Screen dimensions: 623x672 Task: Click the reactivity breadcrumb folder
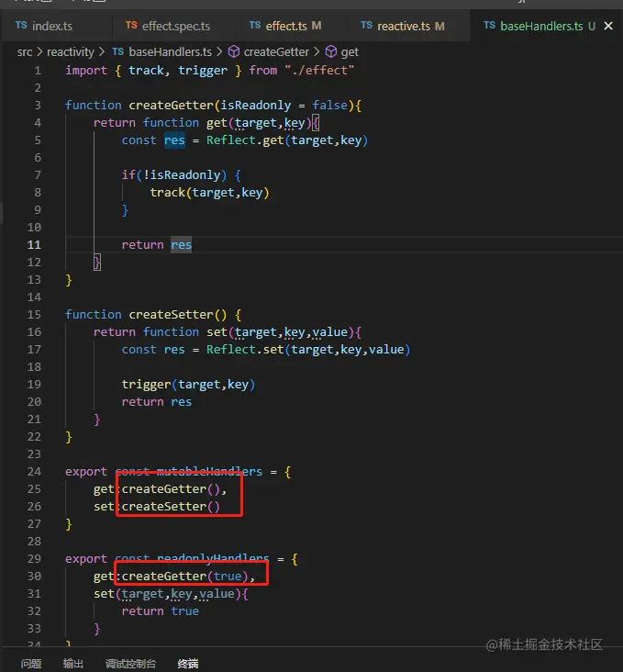(71, 51)
